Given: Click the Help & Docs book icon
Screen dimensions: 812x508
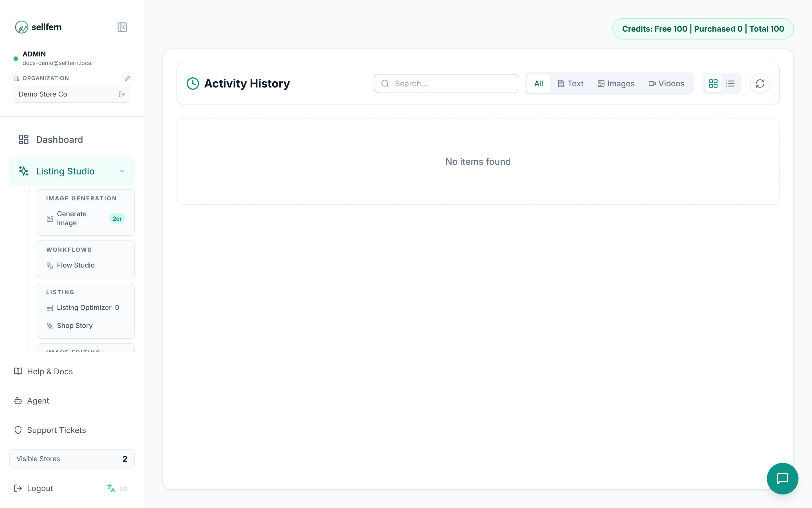Looking at the screenshot, I should [x=18, y=372].
